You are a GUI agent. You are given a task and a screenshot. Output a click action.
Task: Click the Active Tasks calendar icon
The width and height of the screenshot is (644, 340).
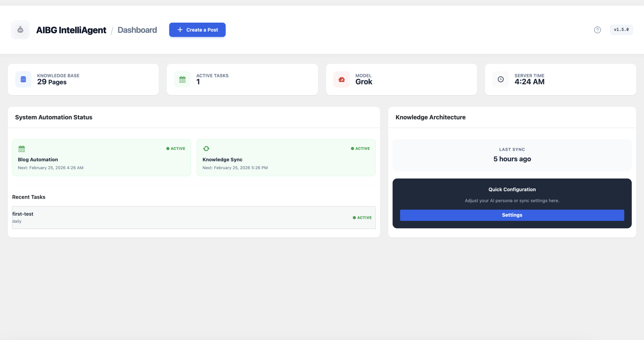pyautogui.click(x=182, y=79)
